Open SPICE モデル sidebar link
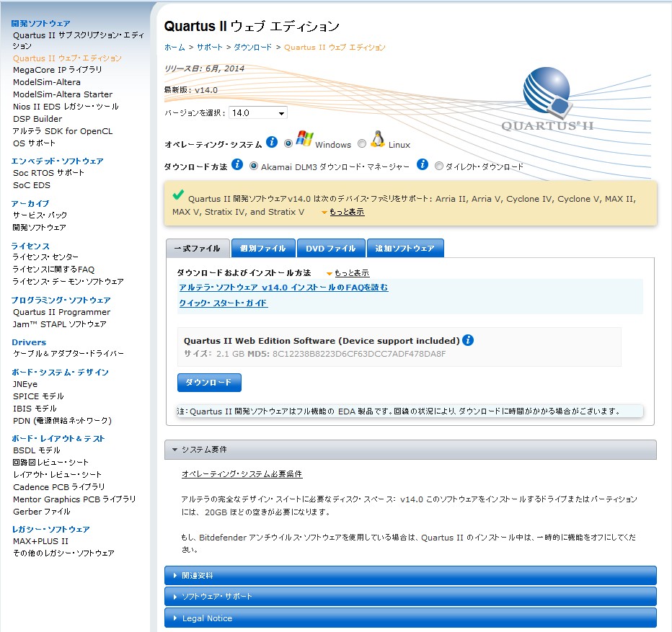This screenshot has width=672, height=632. click(x=38, y=396)
